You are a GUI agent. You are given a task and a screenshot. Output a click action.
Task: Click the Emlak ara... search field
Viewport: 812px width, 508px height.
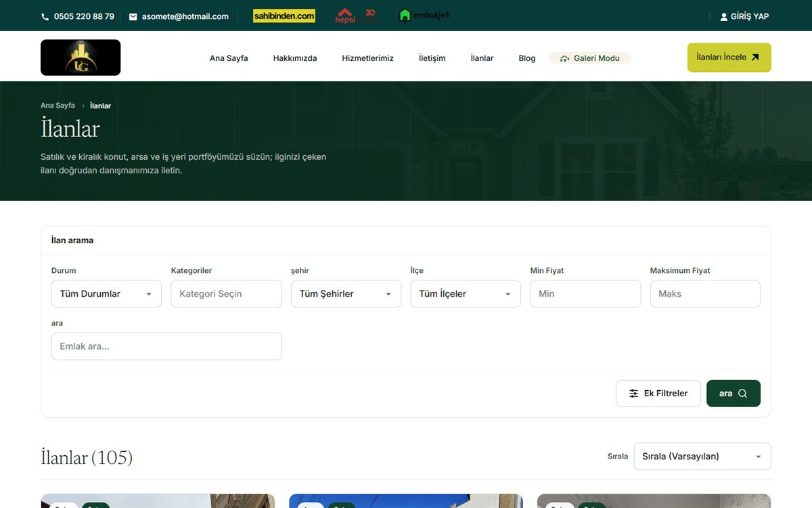click(166, 346)
